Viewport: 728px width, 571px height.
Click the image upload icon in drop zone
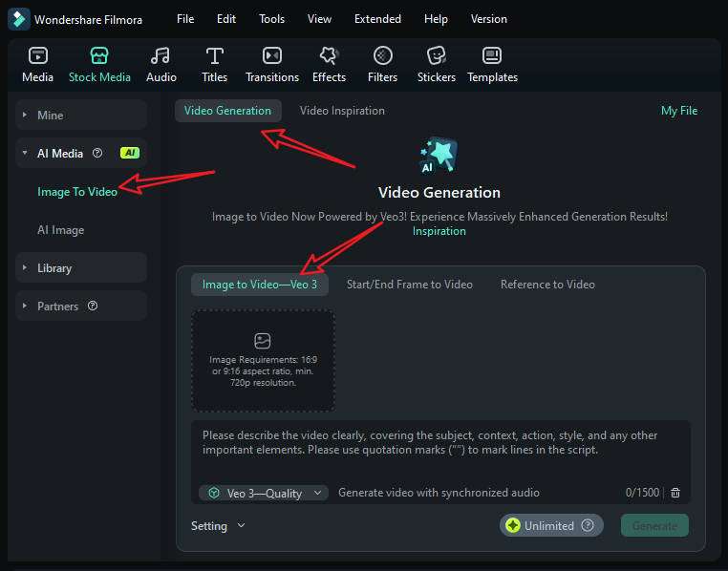point(263,341)
